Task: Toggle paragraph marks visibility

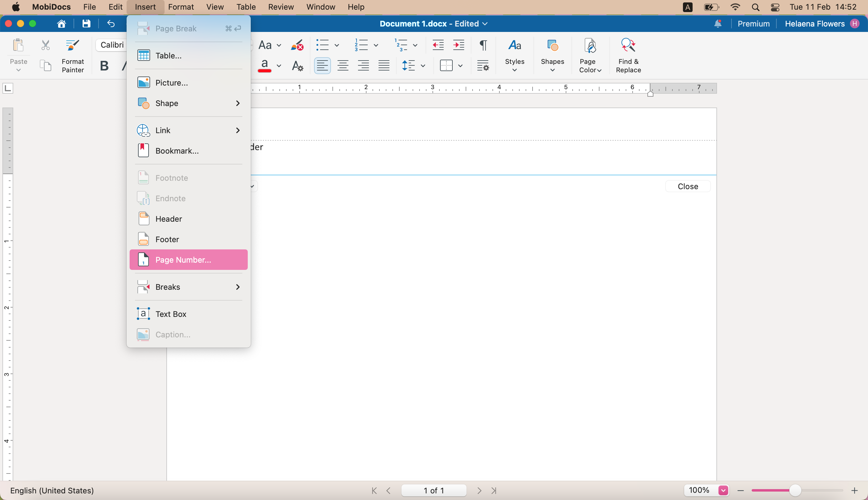Action: pyautogui.click(x=483, y=45)
